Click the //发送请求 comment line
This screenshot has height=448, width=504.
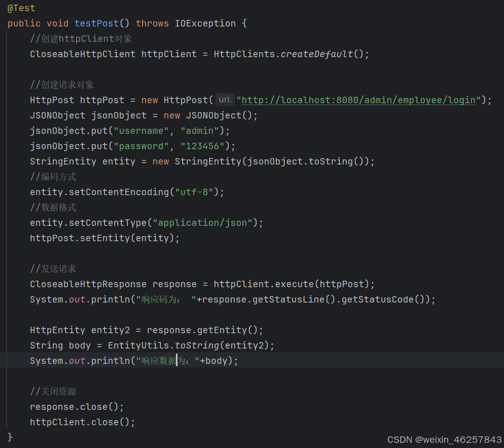click(52, 268)
